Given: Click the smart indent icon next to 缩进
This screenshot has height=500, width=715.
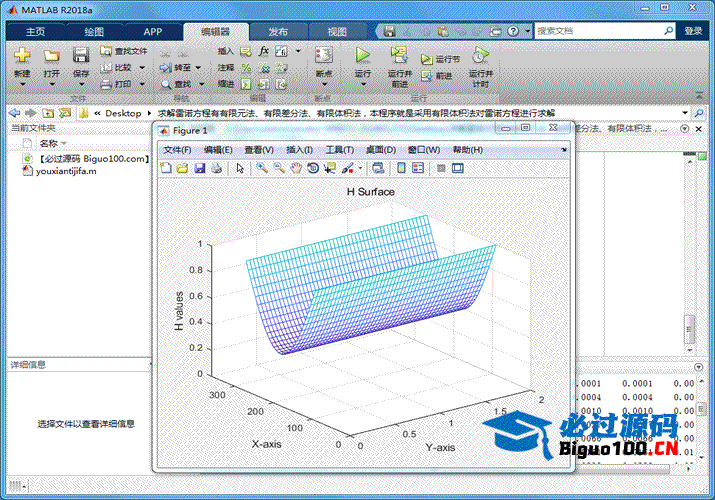Looking at the screenshot, I should (x=246, y=84).
